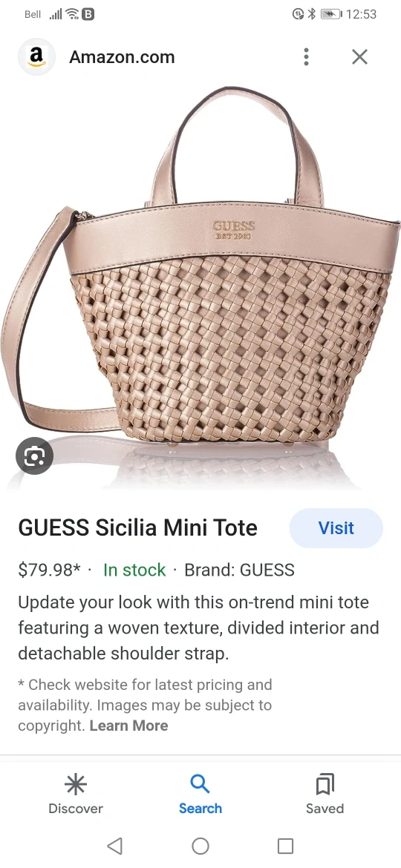
Task: Tap the Android home circle button
Action: click(200, 846)
